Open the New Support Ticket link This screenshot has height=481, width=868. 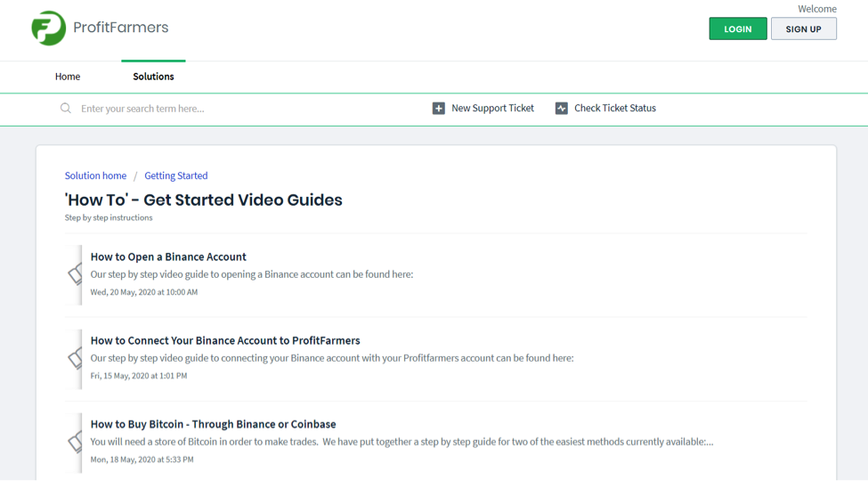tap(492, 109)
